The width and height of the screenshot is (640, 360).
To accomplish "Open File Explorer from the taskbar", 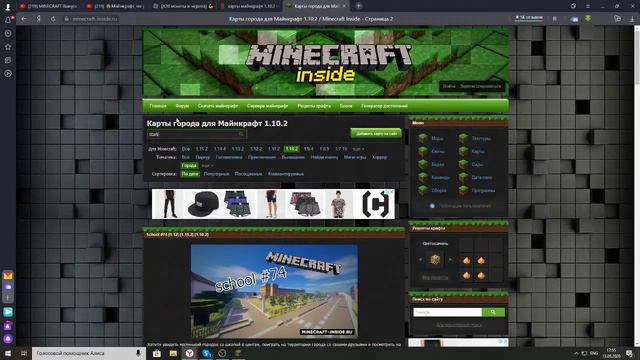I will tap(173, 353).
